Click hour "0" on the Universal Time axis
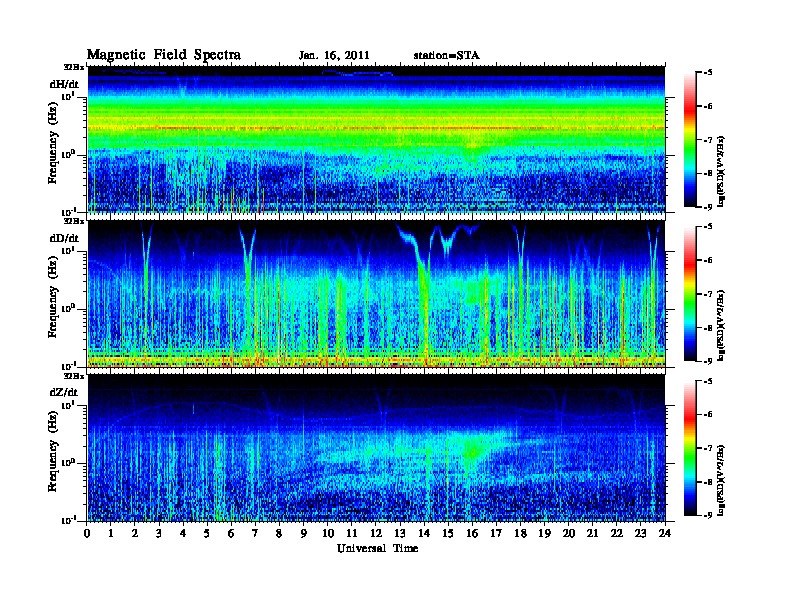This screenshot has height=612, width=792. (87, 533)
